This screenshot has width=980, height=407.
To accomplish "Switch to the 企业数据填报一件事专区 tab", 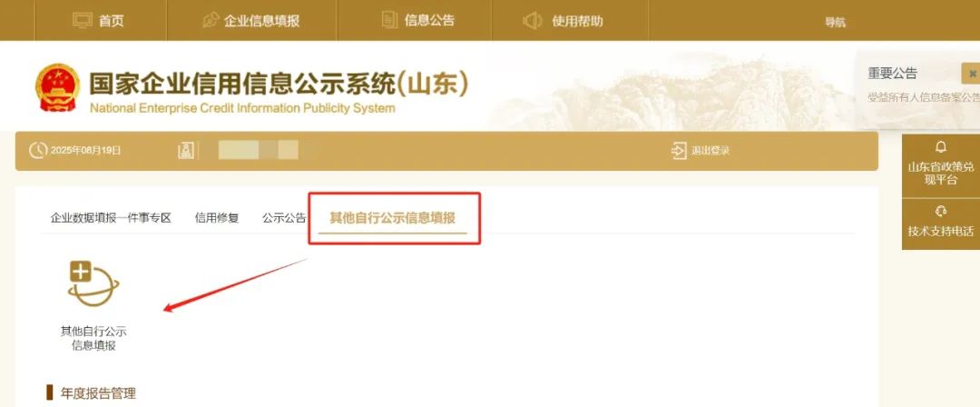I will tap(111, 218).
